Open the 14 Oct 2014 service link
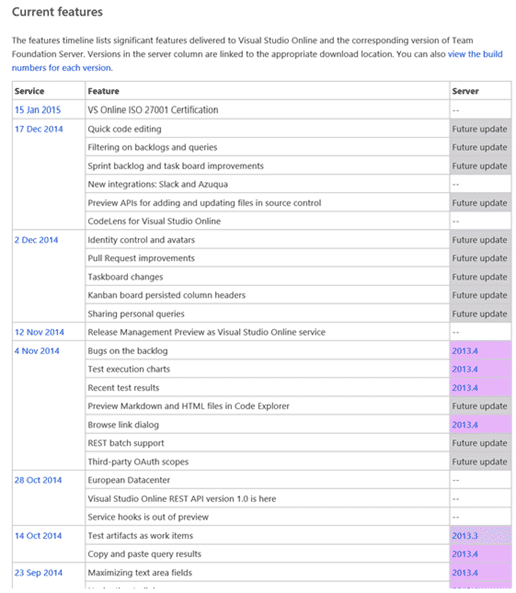Image resolution: width=516 pixels, height=593 pixels. tap(38, 536)
